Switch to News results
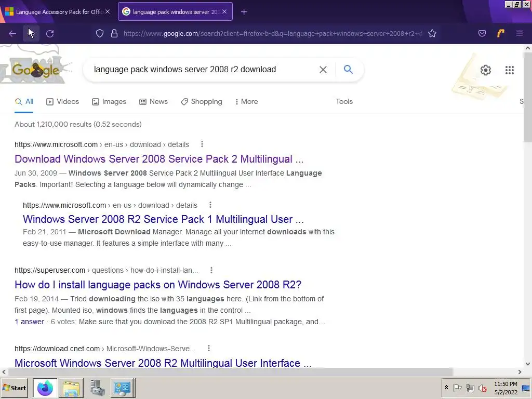Screen dimensions: 532x399 coord(154,101)
